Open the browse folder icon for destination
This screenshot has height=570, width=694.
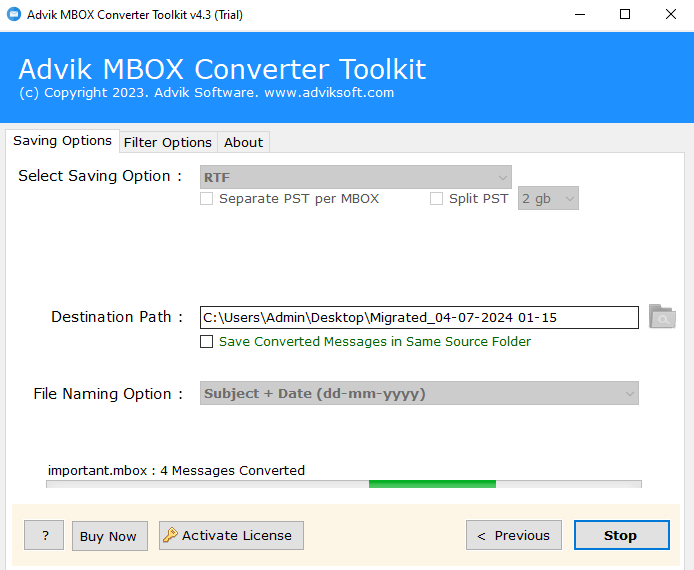662,316
